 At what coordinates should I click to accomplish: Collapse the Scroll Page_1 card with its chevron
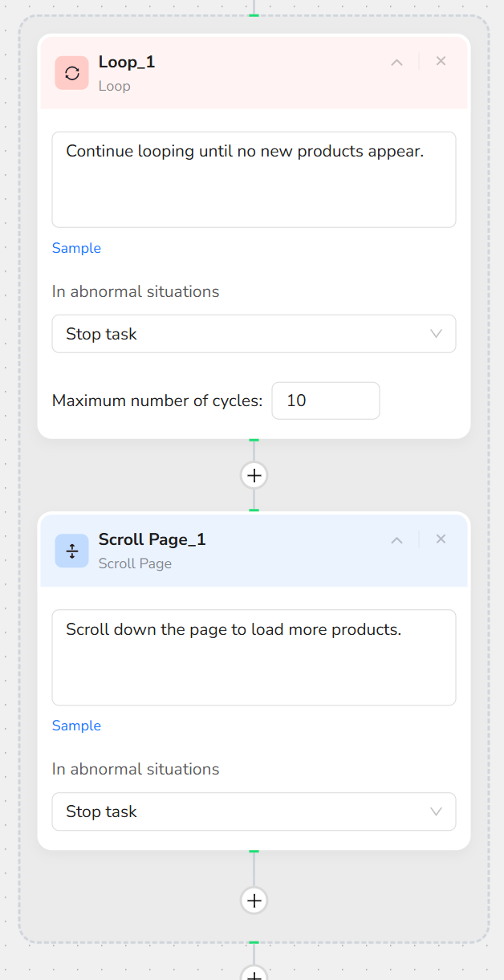click(396, 539)
